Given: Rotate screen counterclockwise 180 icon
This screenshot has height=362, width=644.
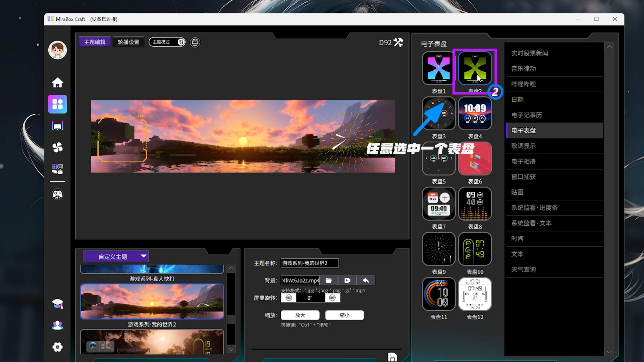Looking at the screenshot, I should (x=288, y=298).
